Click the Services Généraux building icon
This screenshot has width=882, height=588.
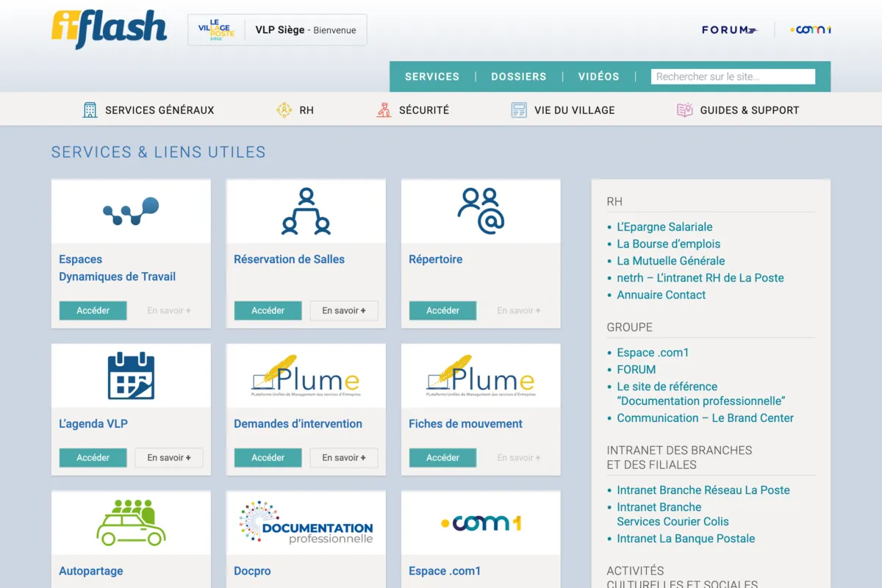click(x=90, y=110)
